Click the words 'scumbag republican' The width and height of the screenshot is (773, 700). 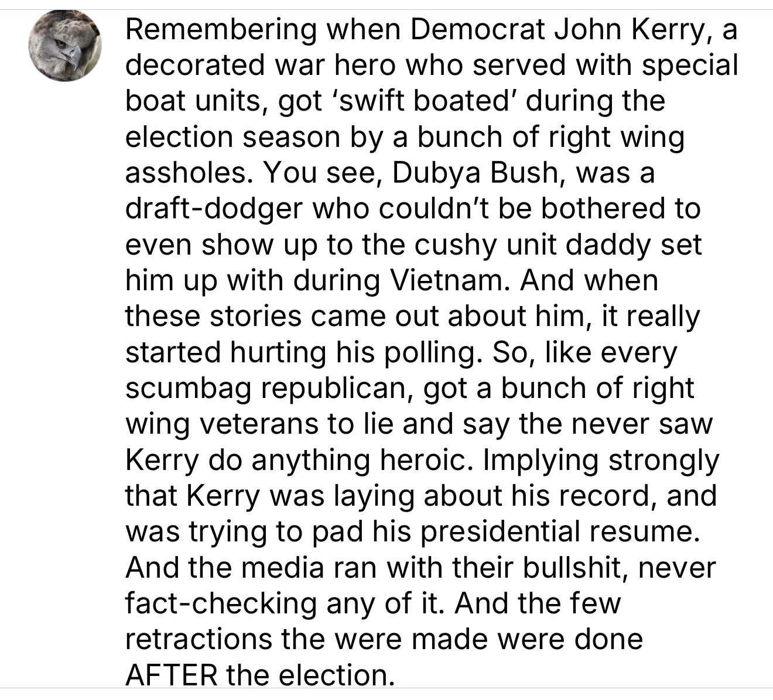269,388
